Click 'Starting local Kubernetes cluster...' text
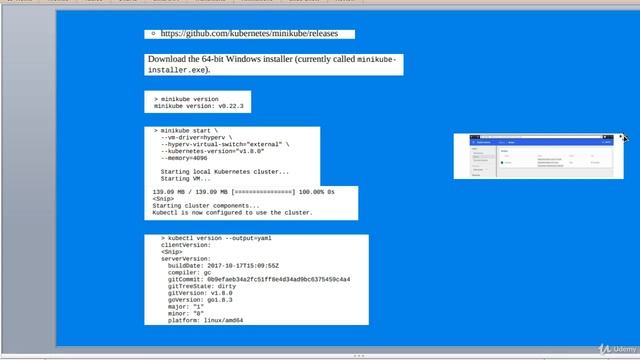The height and width of the screenshot is (360, 640). [224, 172]
